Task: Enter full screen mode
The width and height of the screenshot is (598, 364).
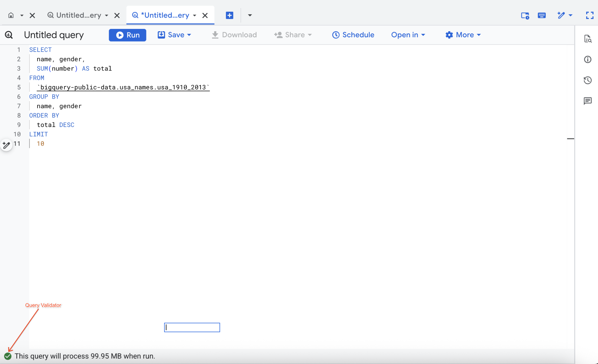Action: [x=590, y=15]
